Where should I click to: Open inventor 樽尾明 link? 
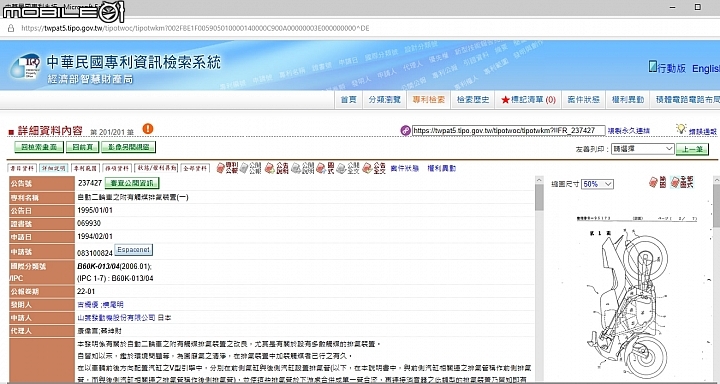pos(112,305)
